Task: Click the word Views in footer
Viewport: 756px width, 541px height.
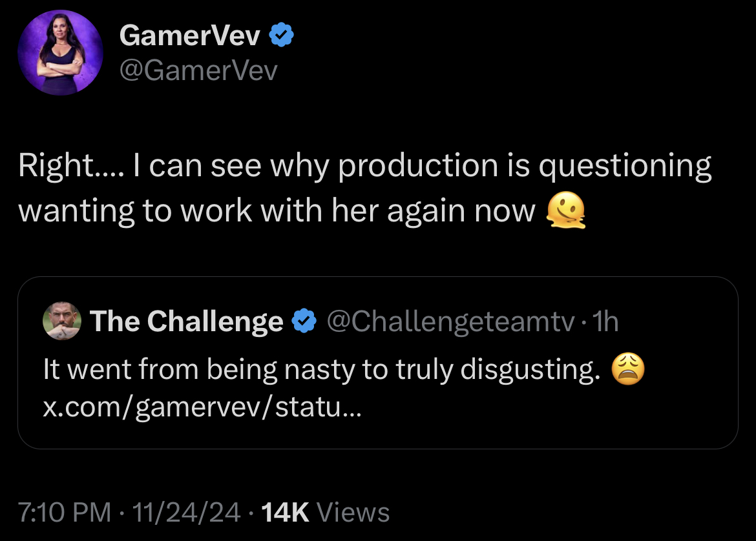Action: tap(353, 511)
